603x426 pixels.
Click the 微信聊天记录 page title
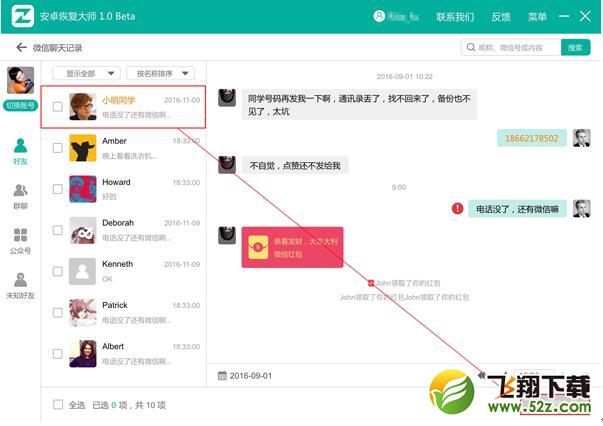(x=58, y=48)
